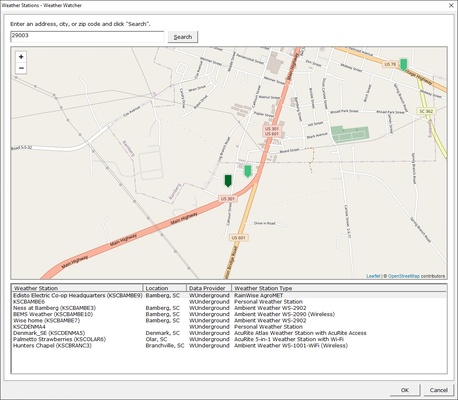Click the US 78 route shield on the map
This screenshot has height=400, width=458.
390,64
